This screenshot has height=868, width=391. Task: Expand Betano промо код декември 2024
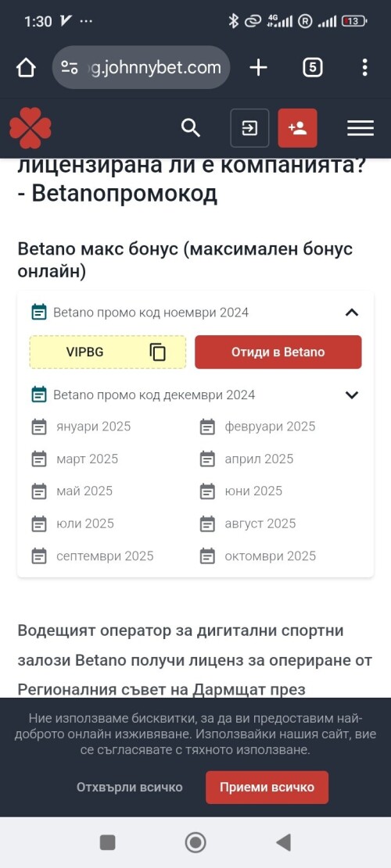click(352, 395)
